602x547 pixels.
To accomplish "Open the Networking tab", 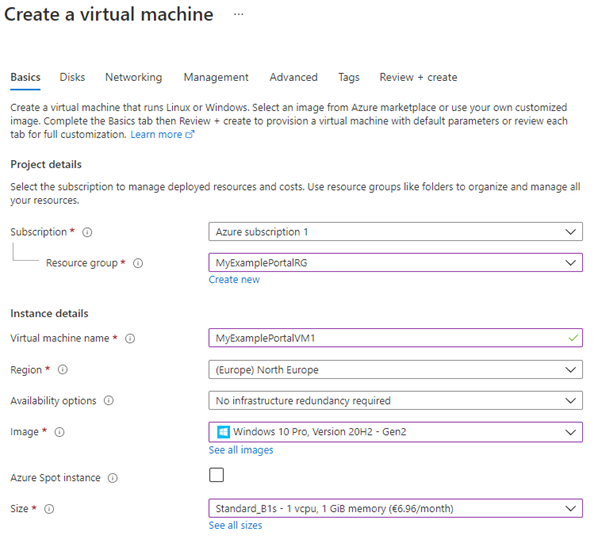I will (x=133, y=77).
